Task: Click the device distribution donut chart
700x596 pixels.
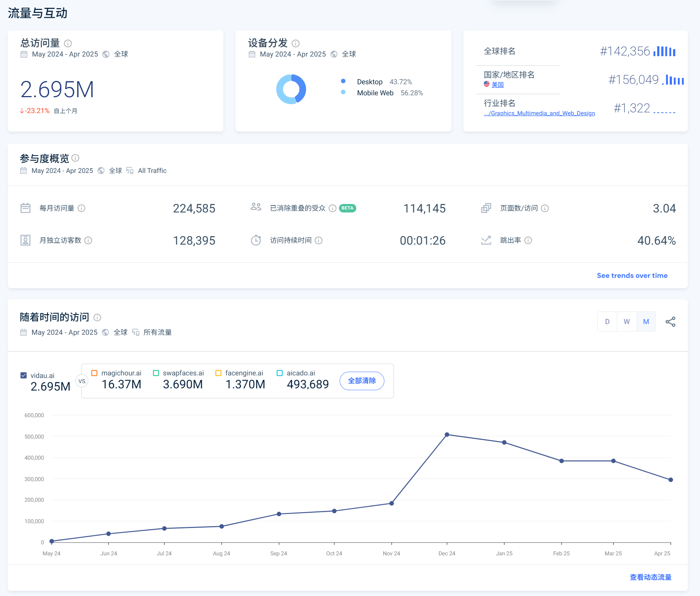Action: [x=291, y=89]
